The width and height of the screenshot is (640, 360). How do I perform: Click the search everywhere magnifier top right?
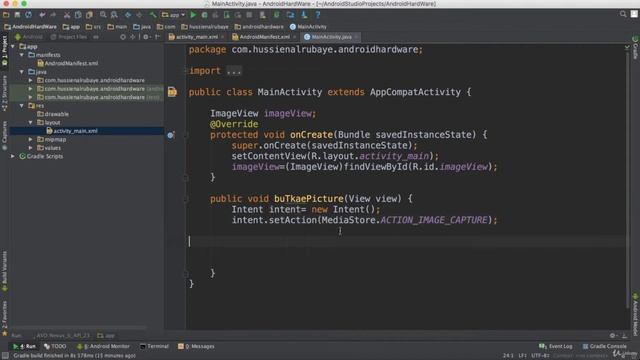[623, 14]
